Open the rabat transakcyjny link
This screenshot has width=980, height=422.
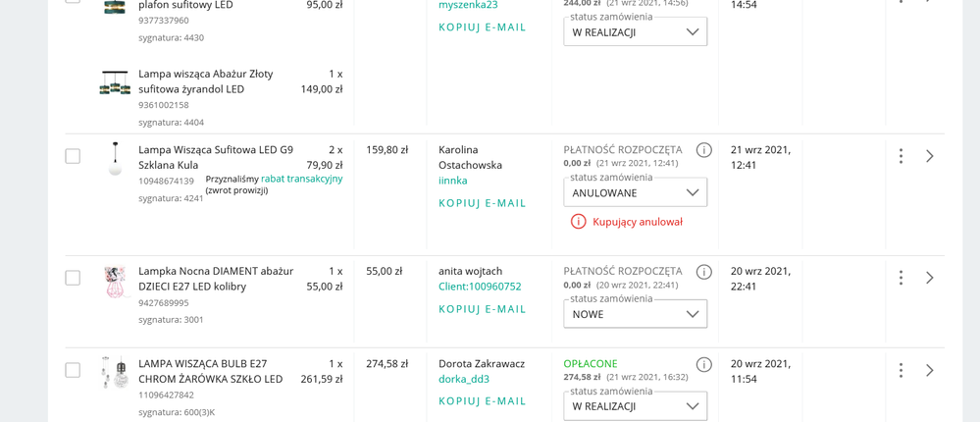click(x=301, y=179)
